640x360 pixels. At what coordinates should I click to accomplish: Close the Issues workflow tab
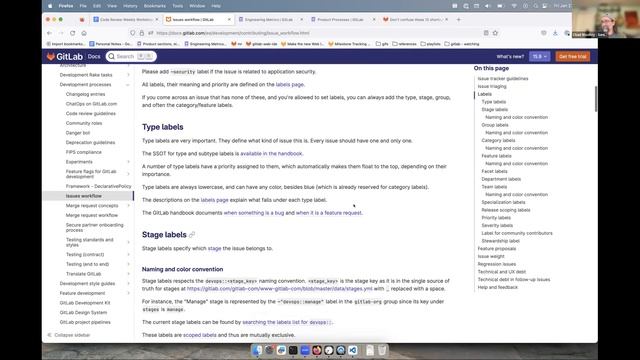click(229, 19)
